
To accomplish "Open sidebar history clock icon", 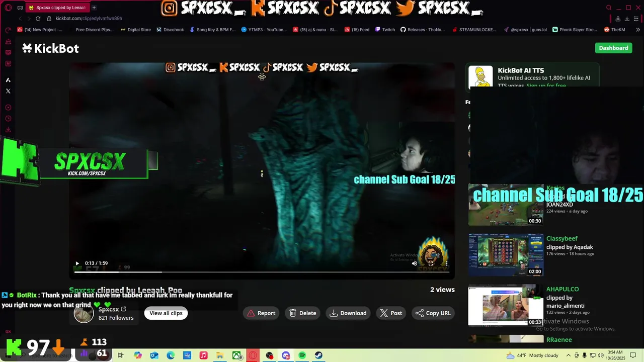I will click(8, 119).
